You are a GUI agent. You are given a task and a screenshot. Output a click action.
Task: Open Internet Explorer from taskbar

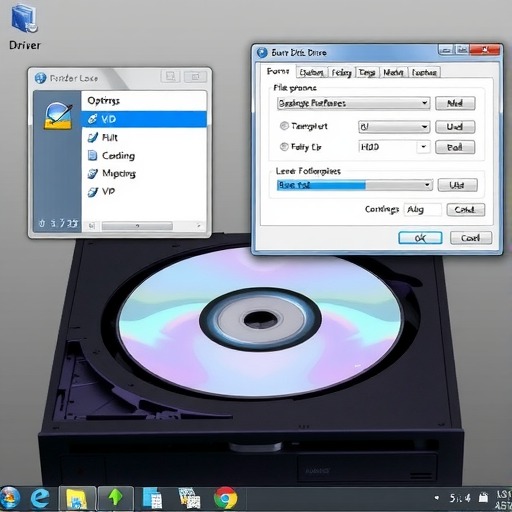40,499
